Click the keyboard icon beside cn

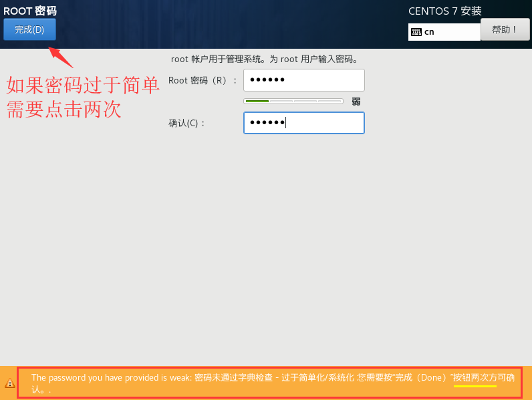click(x=416, y=32)
